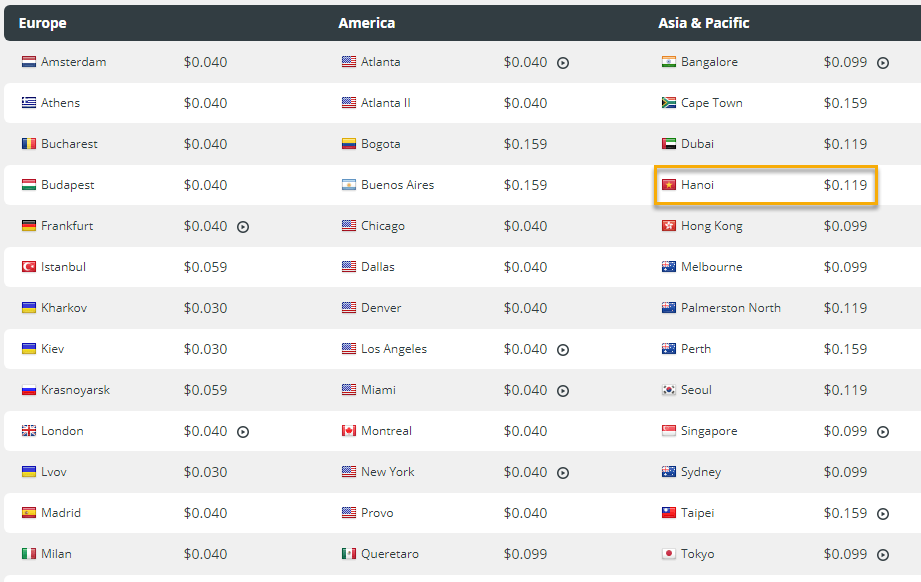Click the highlighted Hanoi row
921x582 pixels.
point(765,184)
